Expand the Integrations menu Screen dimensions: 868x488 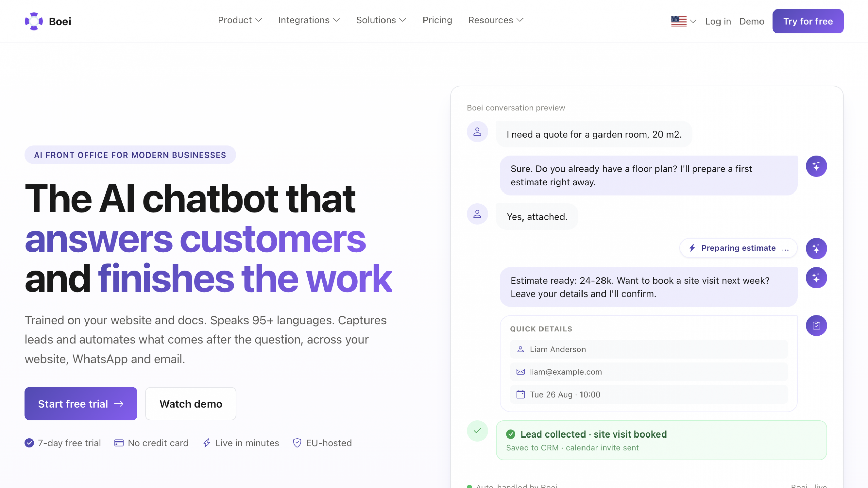(x=309, y=20)
